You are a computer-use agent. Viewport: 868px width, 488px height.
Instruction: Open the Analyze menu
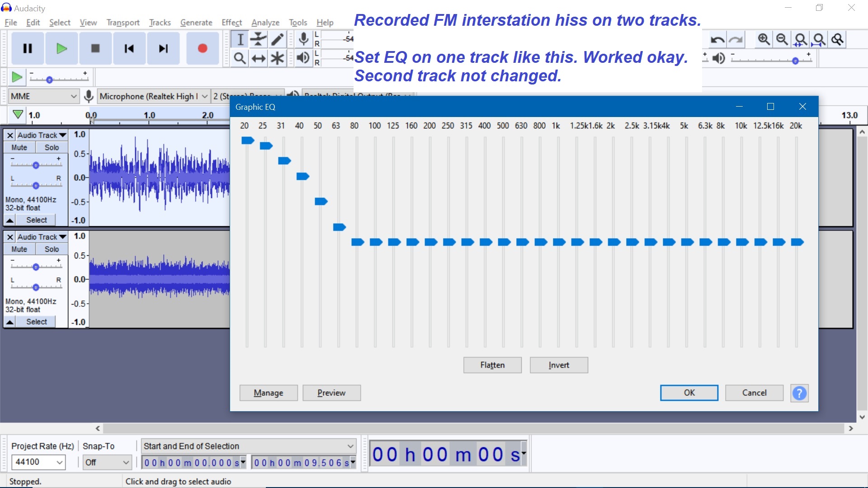265,23
